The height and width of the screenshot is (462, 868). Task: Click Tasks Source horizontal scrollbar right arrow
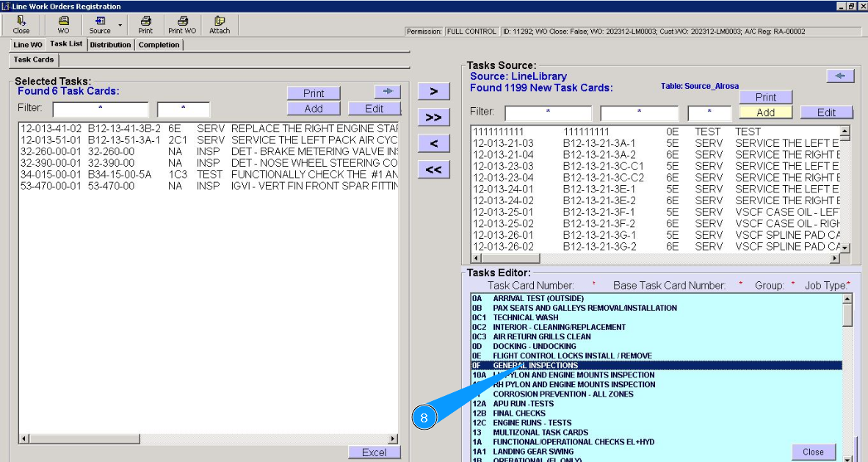point(835,258)
